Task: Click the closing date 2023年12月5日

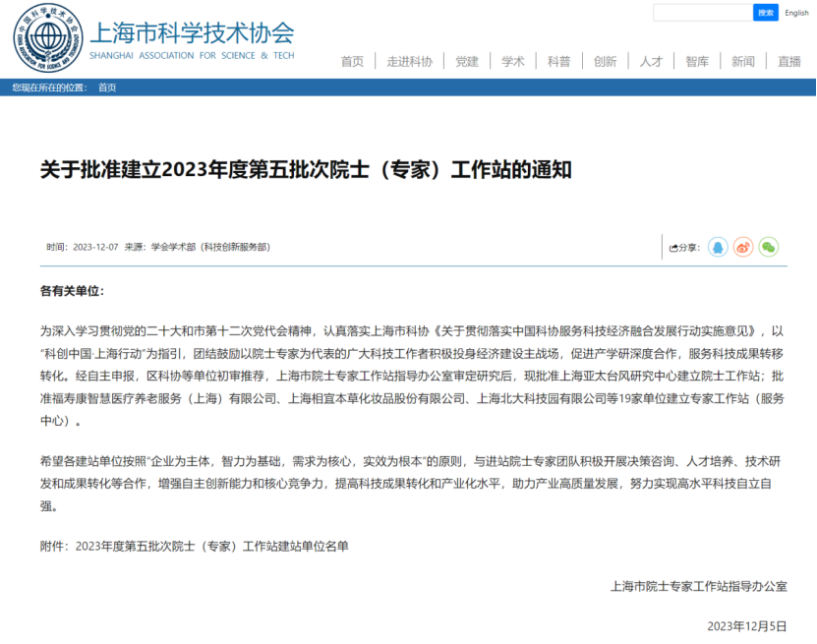Action: pyautogui.click(x=747, y=626)
